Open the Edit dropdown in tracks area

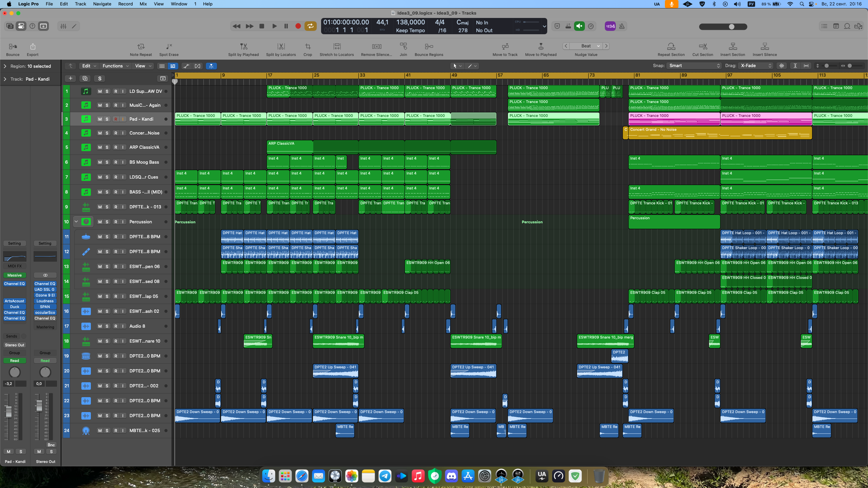[x=89, y=66]
